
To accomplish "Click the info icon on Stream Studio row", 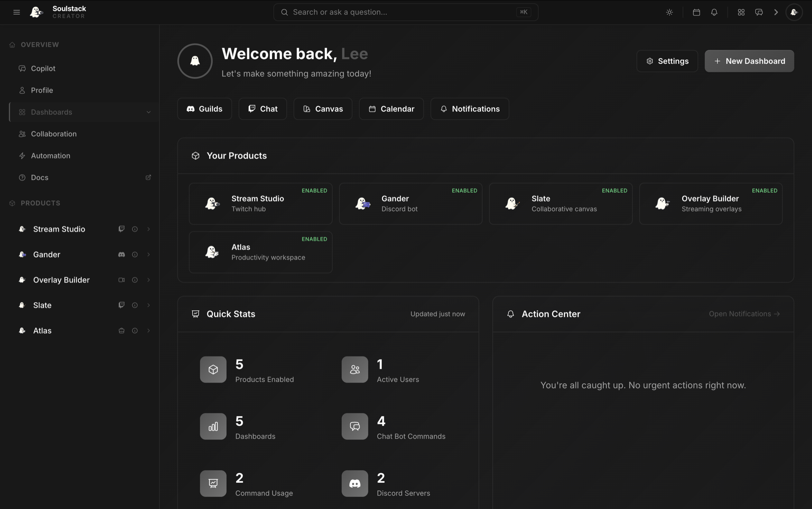I will [x=135, y=229].
